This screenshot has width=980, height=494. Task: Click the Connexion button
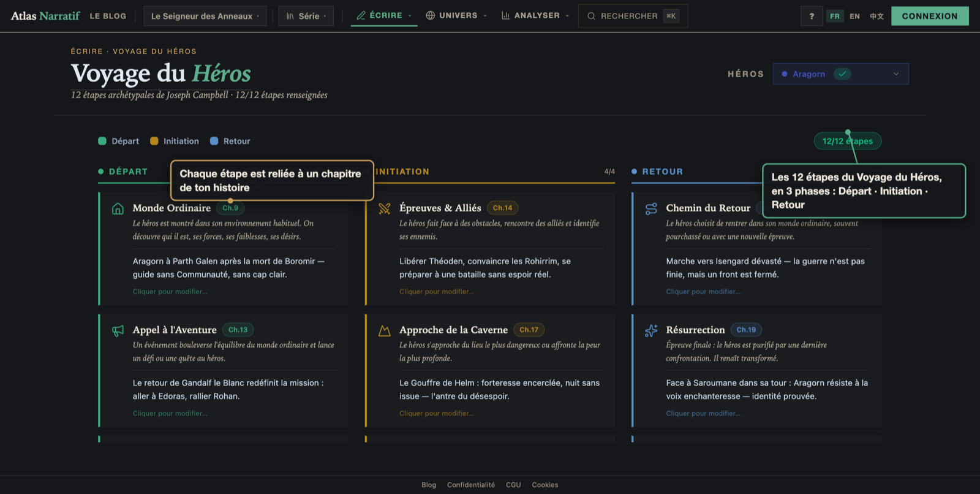click(930, 16)
